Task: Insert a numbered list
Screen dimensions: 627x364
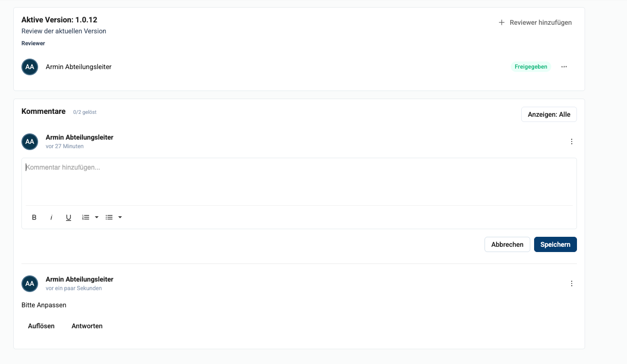Action: coord(86,217)
